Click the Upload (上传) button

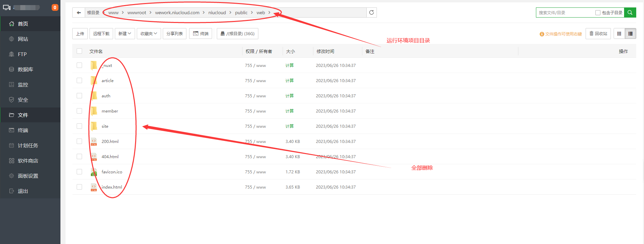[x=80, y=34]
